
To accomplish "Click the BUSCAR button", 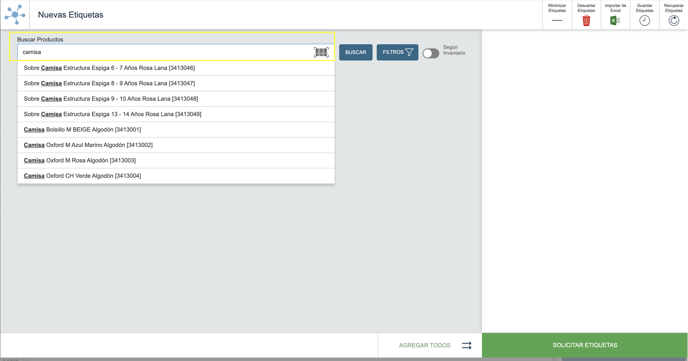I will pyautogui.click(x=356, y=52).
